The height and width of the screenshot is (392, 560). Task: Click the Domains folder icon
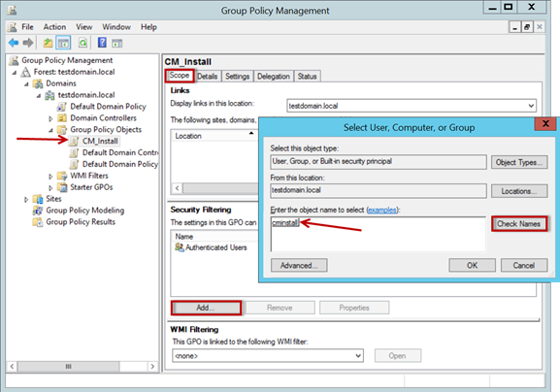click(x=38, y=83)
